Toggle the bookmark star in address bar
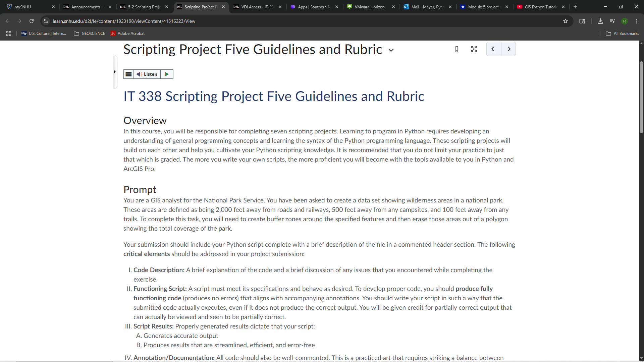The width and height of the screenshot is (644, 362). pos(566,21)
